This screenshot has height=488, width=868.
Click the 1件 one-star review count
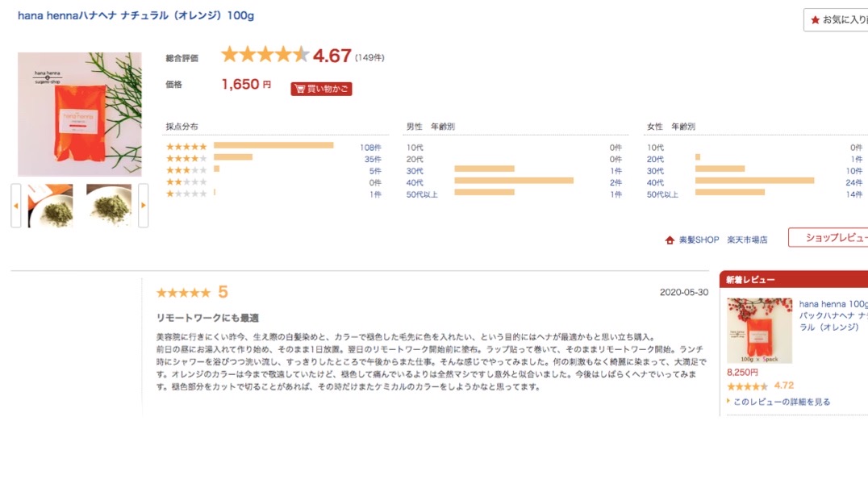(375, 194)
